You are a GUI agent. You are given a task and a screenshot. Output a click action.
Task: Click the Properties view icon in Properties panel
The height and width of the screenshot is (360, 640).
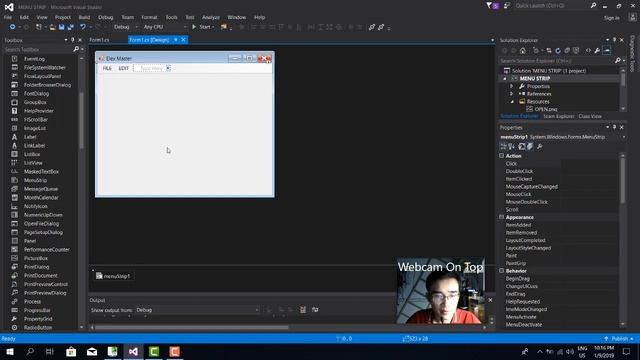(522, 146)
